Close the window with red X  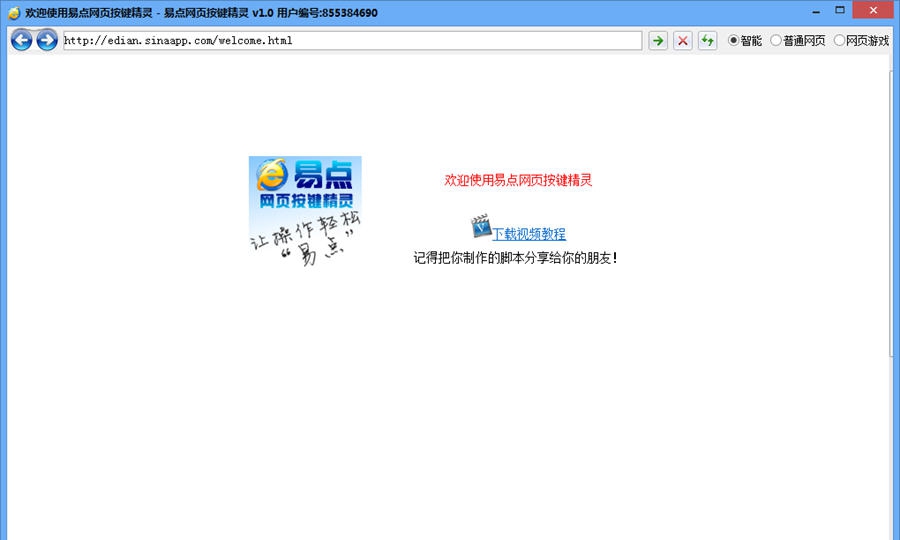873,10
